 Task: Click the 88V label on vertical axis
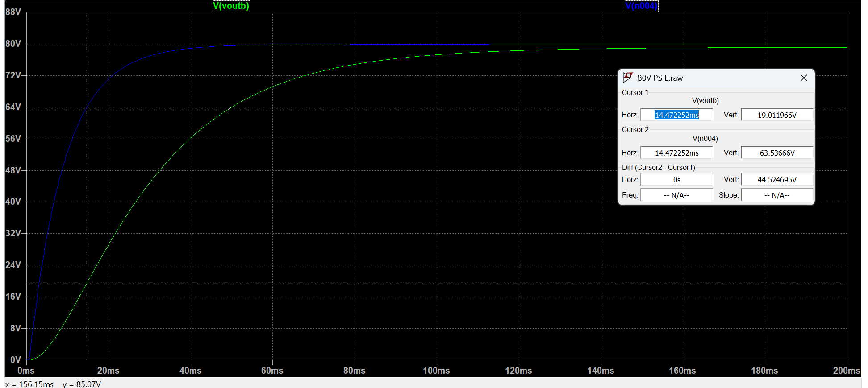tap(13, 12)
